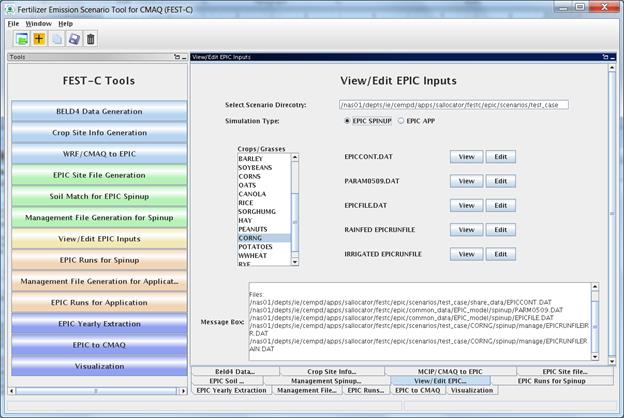Switch to the MCIP/CMAQ to EPIC tab
Screen dimensions: 624x418
click(x=450, y=371)
